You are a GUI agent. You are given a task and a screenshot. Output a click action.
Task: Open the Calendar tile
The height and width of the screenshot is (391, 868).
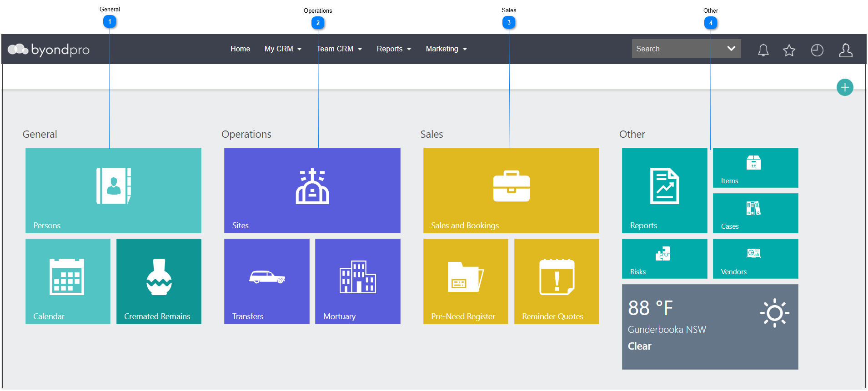point(68,281)
